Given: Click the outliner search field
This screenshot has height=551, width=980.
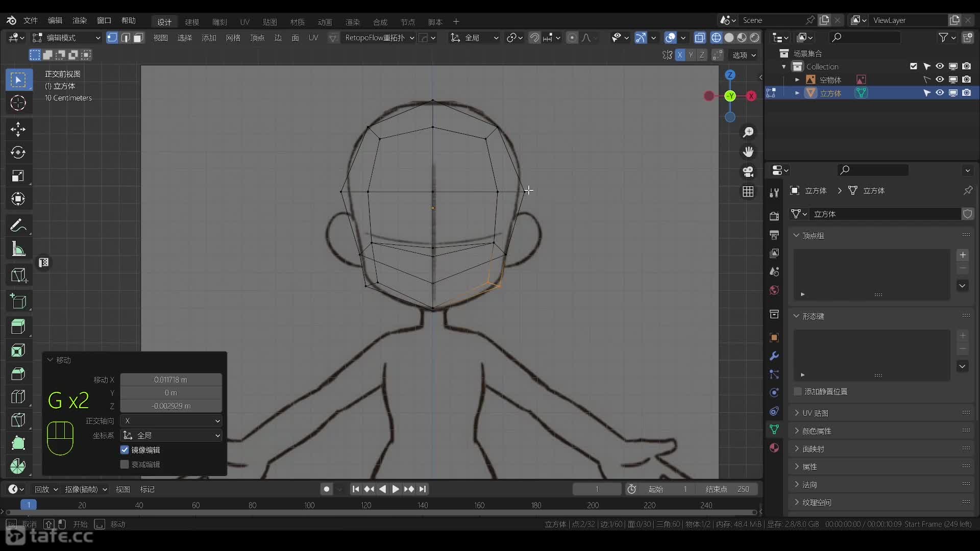Looking at the screenshot, I should point(865,37).
